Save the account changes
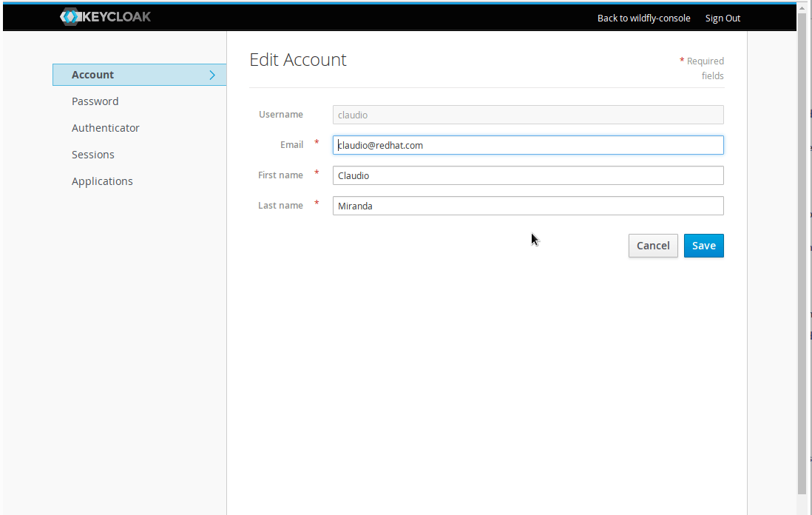 click(x=703, y=245)
